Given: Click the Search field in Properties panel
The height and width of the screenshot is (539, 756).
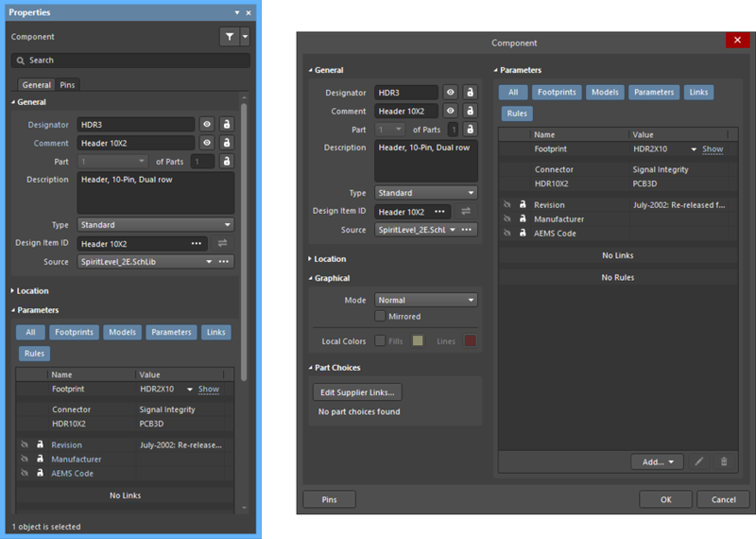Looking at the screenshot, I should point(130,61).
